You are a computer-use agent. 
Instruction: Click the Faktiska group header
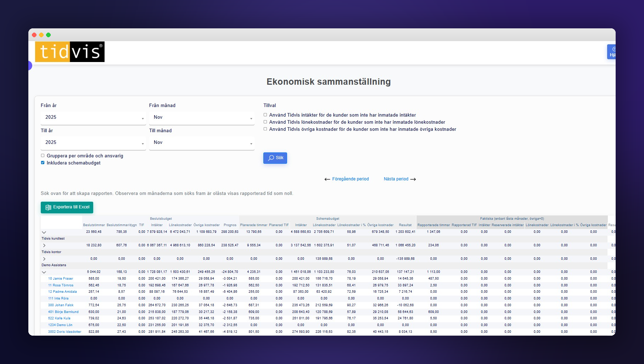(x=512, y=219)
